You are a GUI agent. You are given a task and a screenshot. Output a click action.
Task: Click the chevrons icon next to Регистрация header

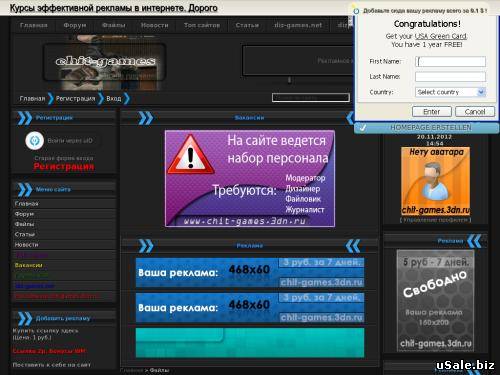25,118
